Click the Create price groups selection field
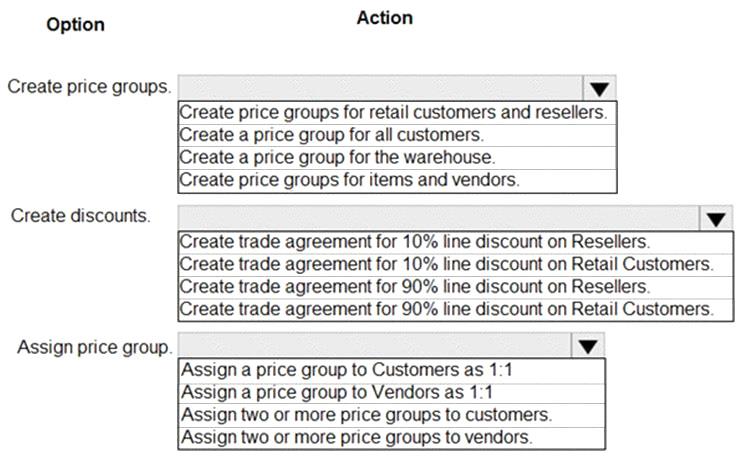Screen dimensions: 739x457 [x=380, y=88]
